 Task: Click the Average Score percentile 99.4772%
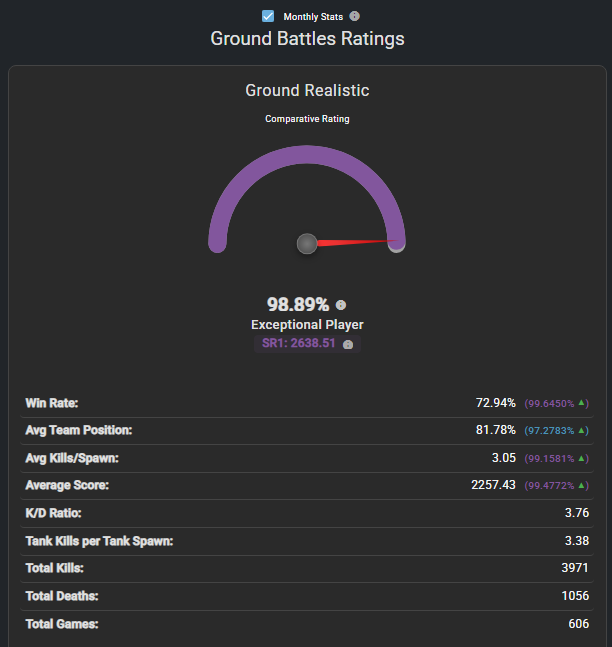(x=551, y=485)
